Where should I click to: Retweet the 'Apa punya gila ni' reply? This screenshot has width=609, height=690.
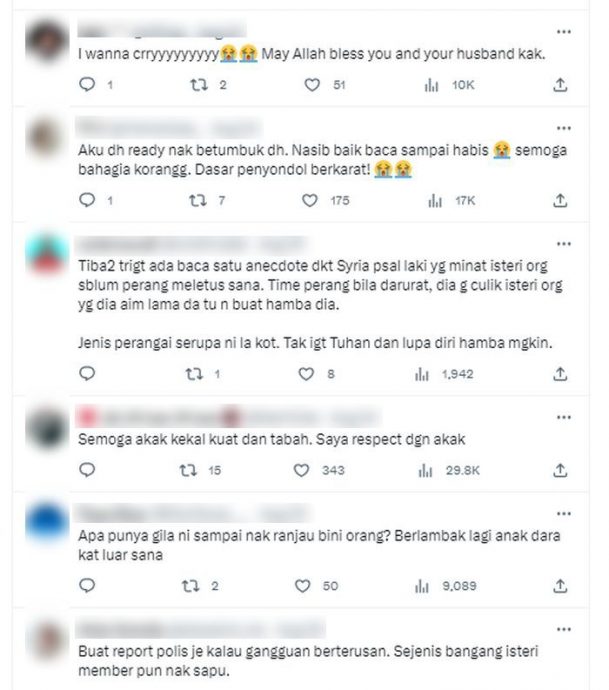point(190,586)
